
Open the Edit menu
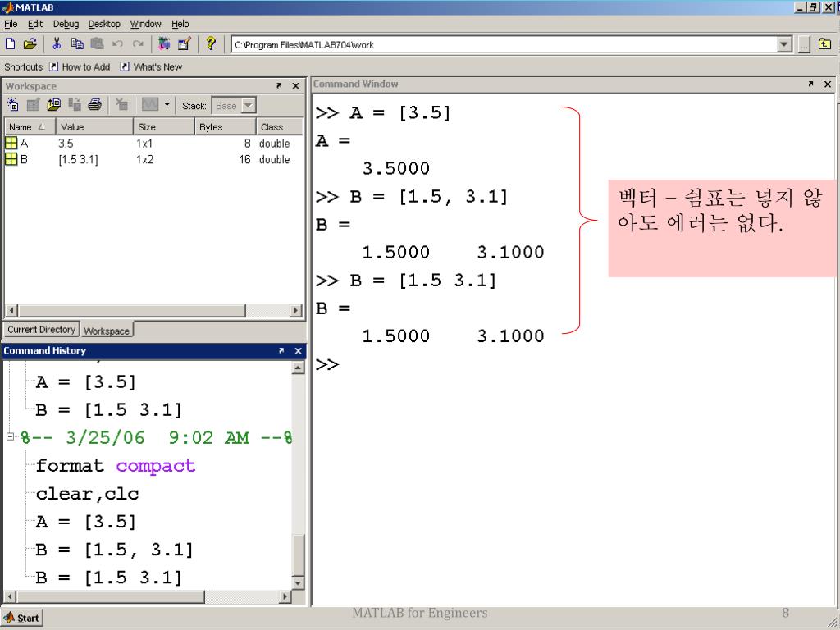[34, 24]
